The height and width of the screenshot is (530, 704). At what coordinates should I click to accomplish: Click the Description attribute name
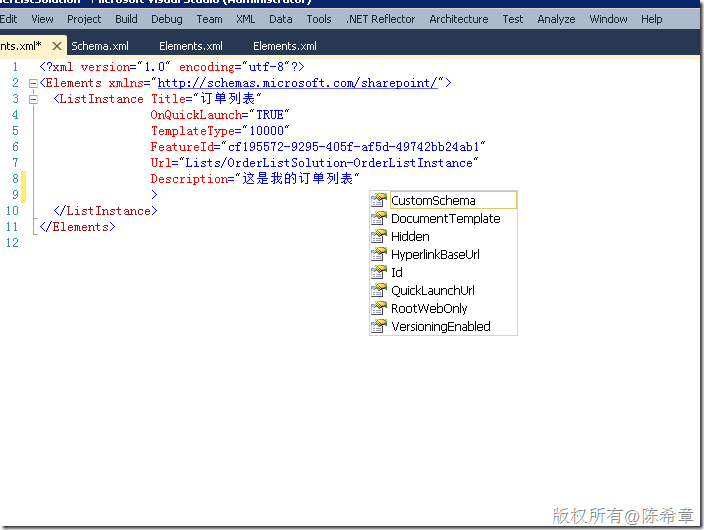click(189, 179)
